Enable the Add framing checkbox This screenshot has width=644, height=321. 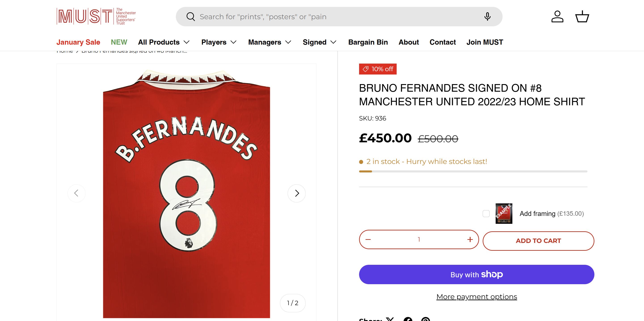coord(486,214)
